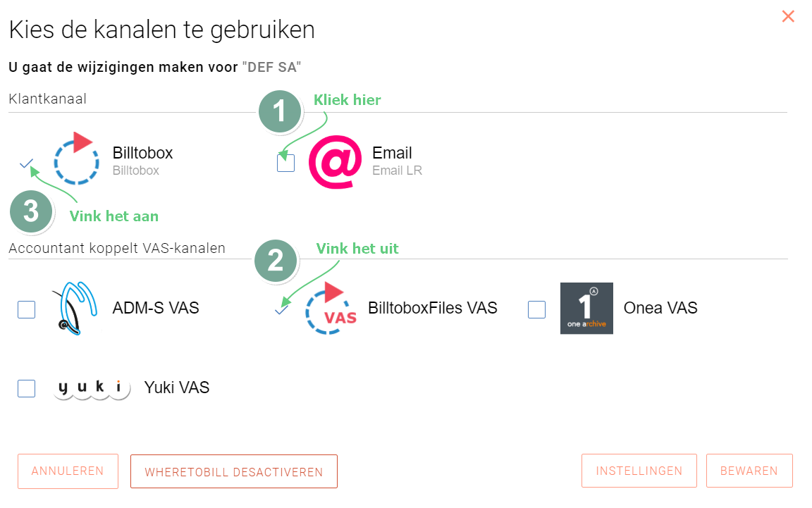Click the Yuki logo icon
Screen dimensions: 812x508
click(92, 388)
